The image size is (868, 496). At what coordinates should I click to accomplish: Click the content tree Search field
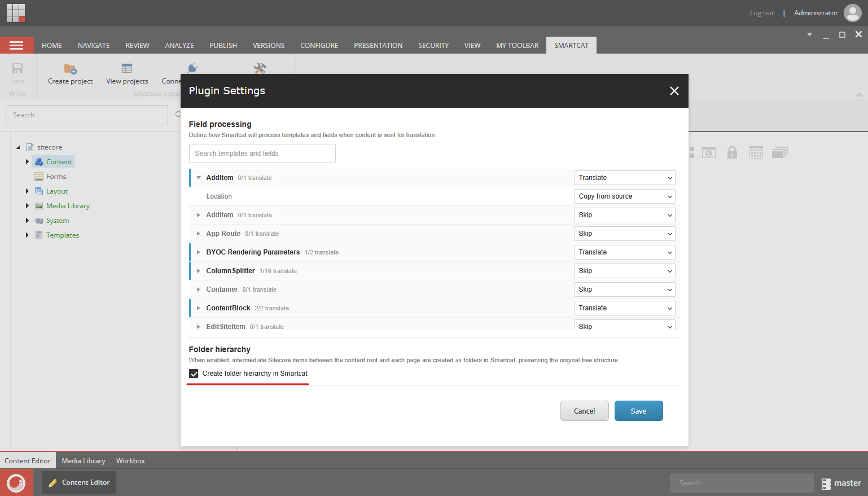87,115
